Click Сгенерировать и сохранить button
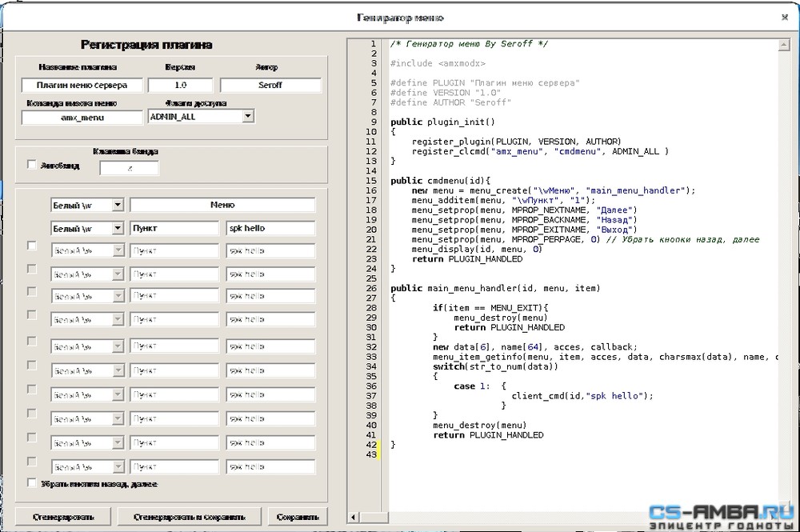The width and height of the screenshot is (800, 532). point(190,517)
